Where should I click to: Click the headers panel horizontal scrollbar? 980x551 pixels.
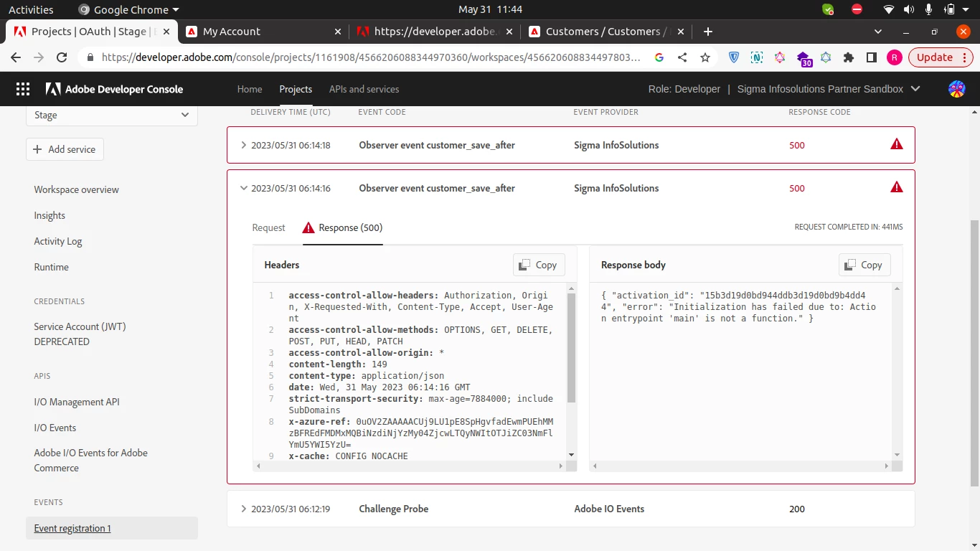pyautogui.click(x=411, y=466)
